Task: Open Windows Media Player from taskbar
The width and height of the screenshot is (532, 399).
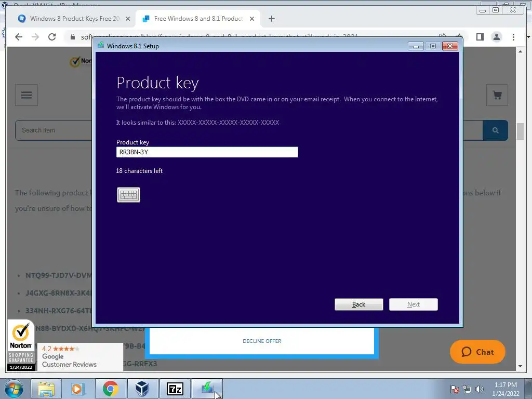Action: click(x=77, y=389)
